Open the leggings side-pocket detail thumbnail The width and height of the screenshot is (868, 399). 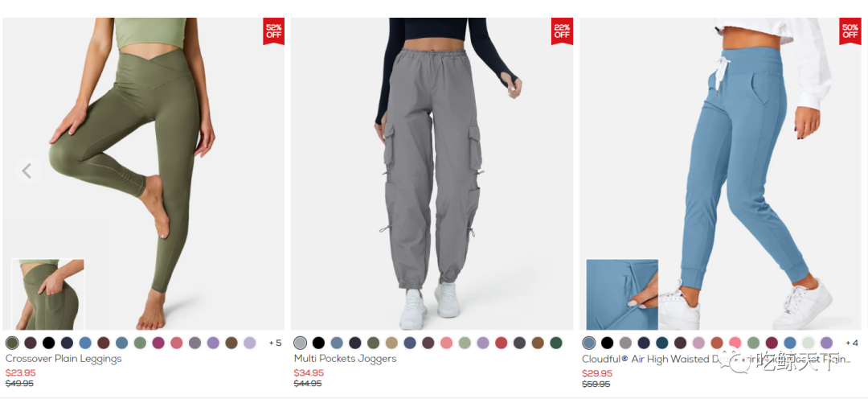click(48, 294)
